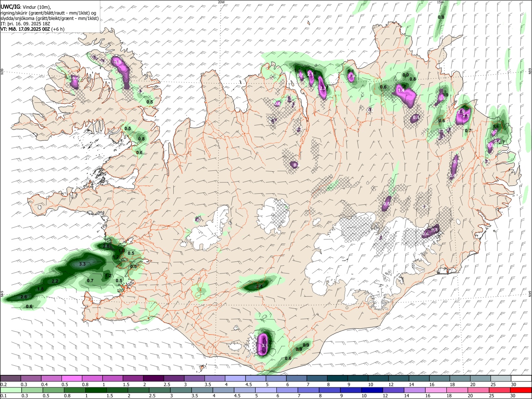Click the 0.7 value inside dark green rain patch

coord(90,281)
